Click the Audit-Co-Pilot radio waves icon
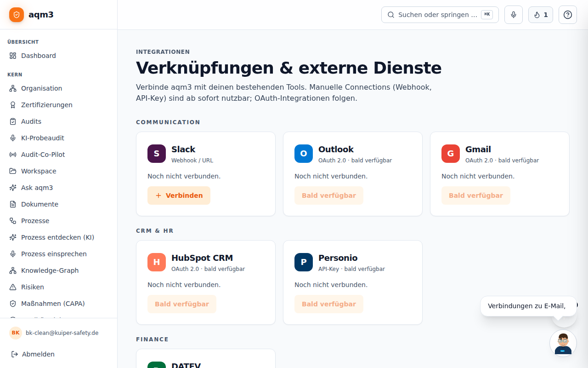Screen dimensions: 588x368 point(13,155)
